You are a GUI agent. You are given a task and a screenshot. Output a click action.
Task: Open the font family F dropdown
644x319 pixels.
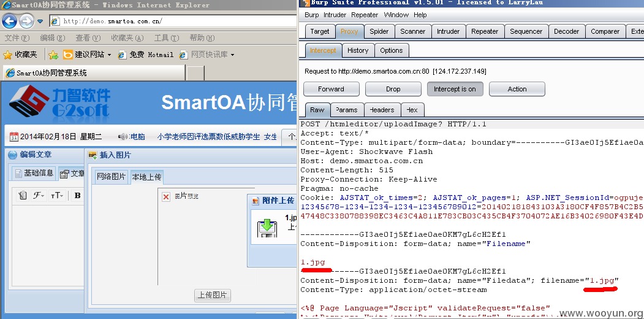click(39, 196)
